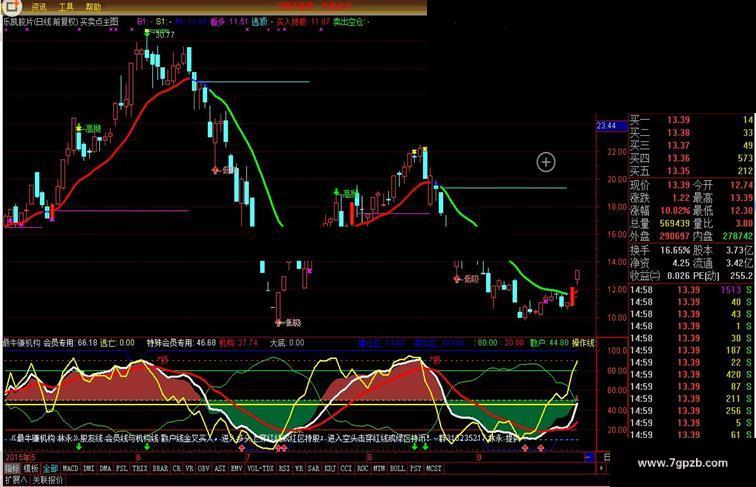The image size is (756, 487).
Task: Select the CR indicator
Action: (x=177, y=468)
